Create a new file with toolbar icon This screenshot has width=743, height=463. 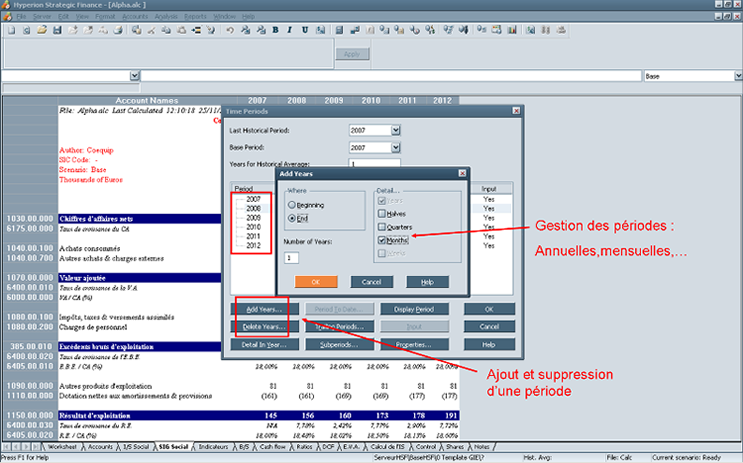(x=12, y=30)
